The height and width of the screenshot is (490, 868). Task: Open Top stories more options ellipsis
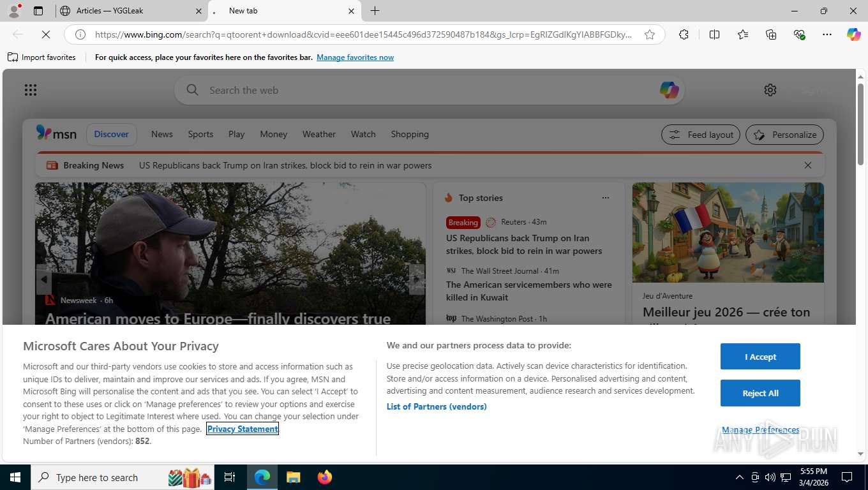(606, 198)
